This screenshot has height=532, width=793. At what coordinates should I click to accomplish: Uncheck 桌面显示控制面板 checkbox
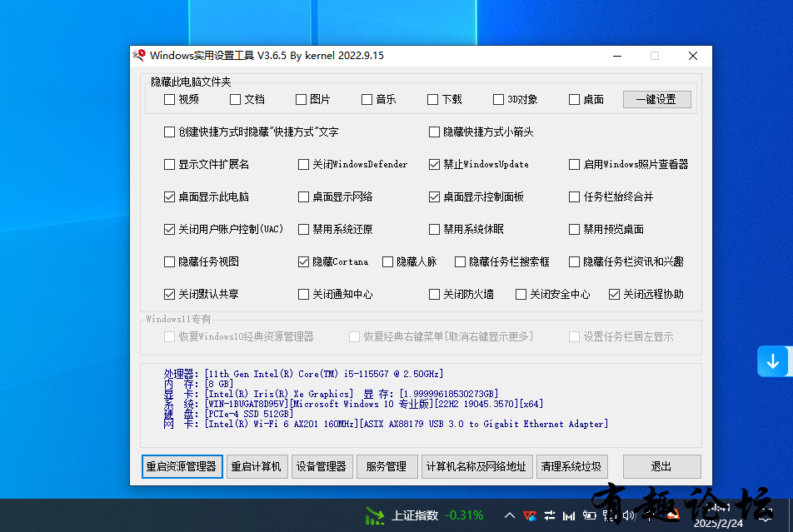pyautogui.click(x=434, y=196)
